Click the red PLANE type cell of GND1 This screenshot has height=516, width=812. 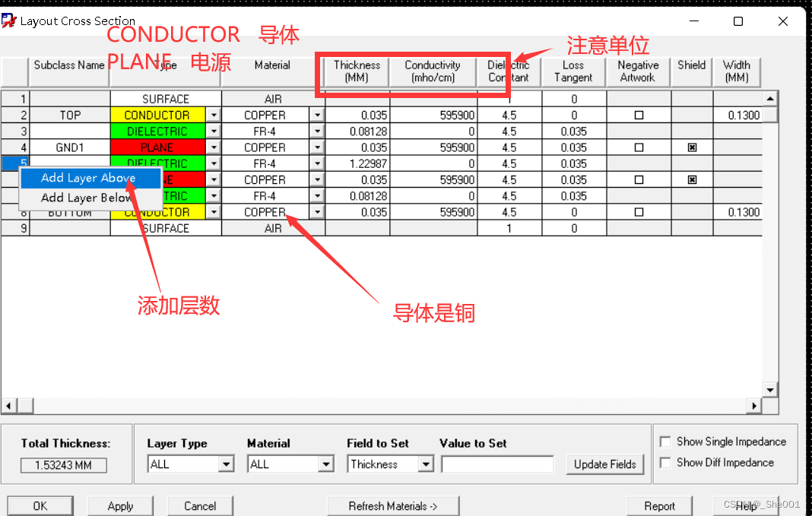pyautogui.click(x=157, y=147)
